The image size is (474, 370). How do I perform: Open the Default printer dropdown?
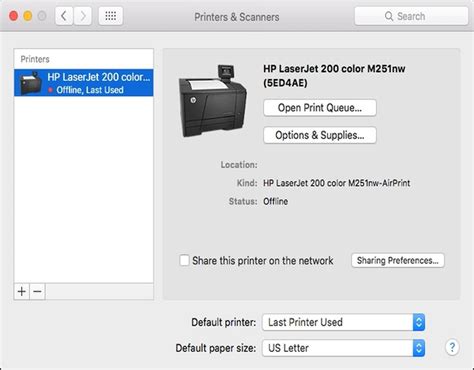(x=343, y=322)
